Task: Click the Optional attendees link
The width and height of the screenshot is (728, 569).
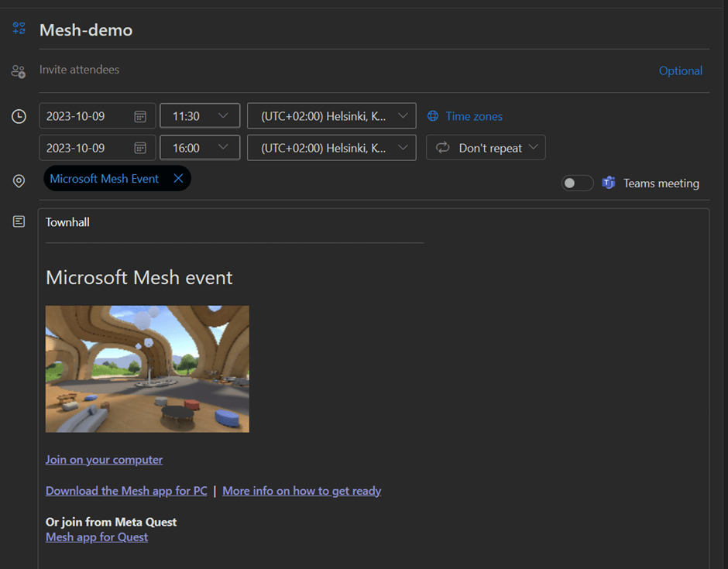Action: click(x=680, y=70)
